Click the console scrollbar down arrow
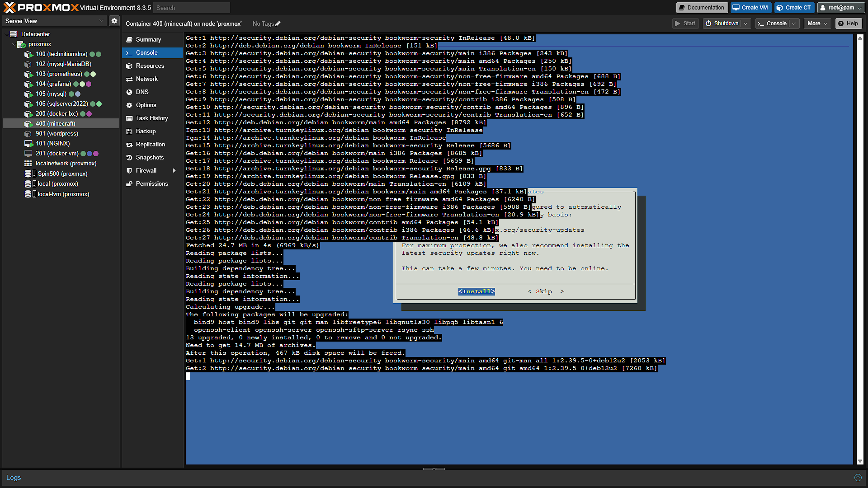This screenshot has height=488, width=868. (859, 461)
